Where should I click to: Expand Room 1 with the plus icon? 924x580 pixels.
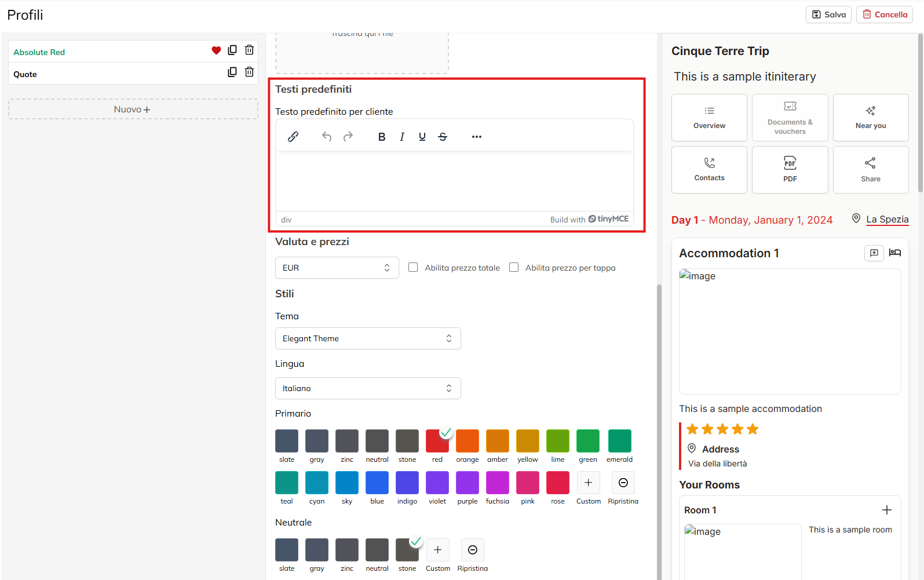[x=886, y=510]
